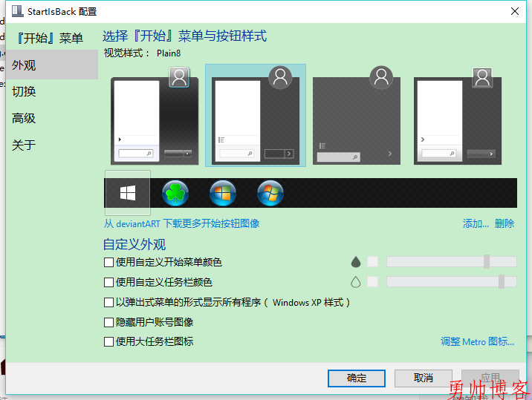This screenshot has width=532, height=400.
Task: Select the third transparent menu style thumbnail
Action: point(356,115)
